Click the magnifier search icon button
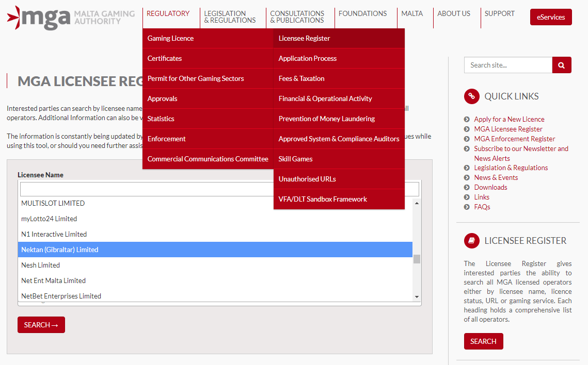588x365 pixels. 562,65
